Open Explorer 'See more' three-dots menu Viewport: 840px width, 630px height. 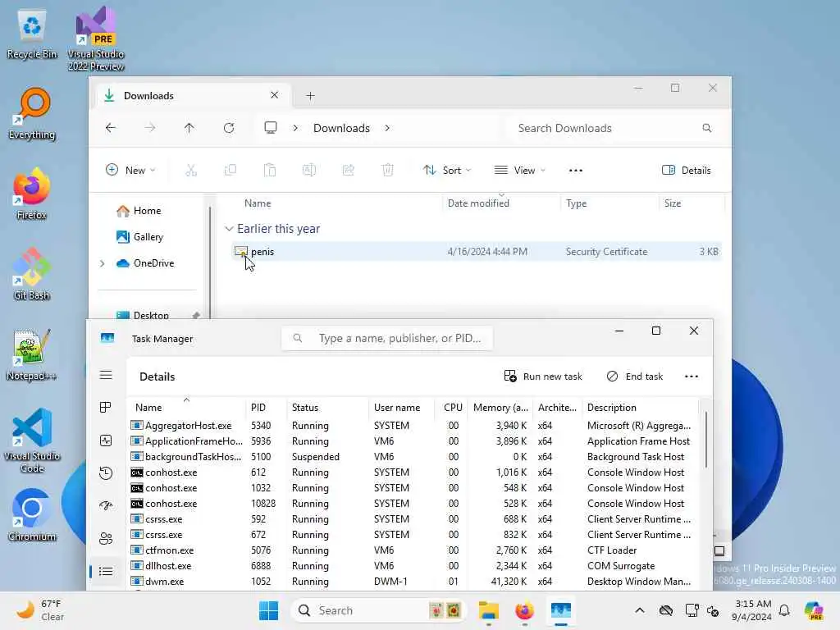pyautogui.click(x=575, y=171)
